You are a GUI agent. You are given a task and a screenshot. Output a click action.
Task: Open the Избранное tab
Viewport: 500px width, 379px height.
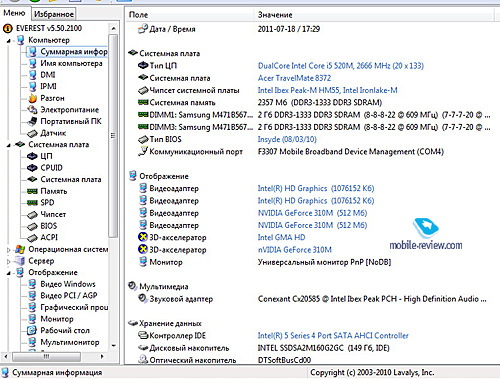[53, 14]
